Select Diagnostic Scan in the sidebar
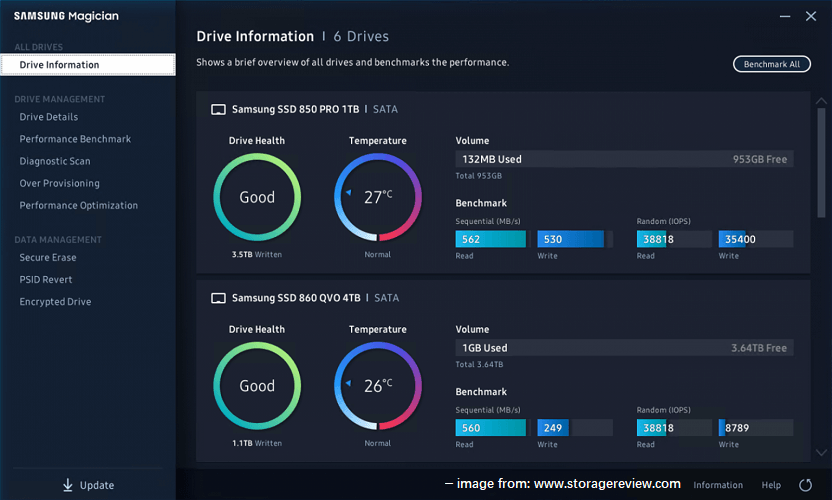 55,161
